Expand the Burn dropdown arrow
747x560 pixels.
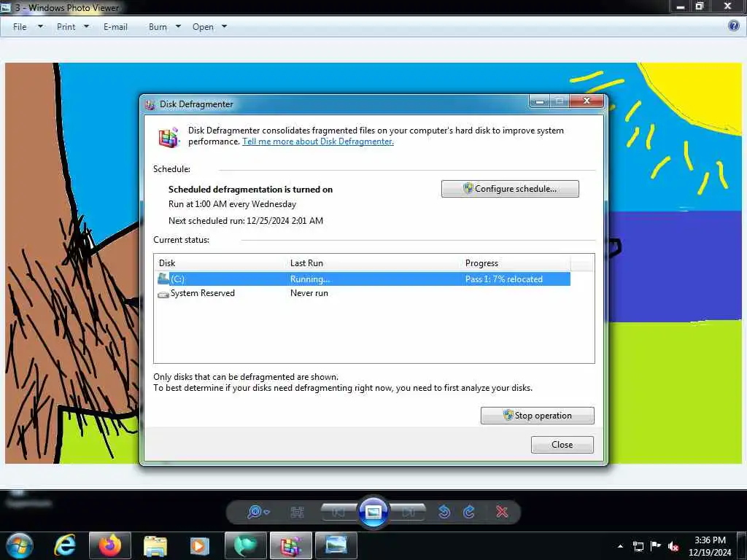[x=178, y=27]
